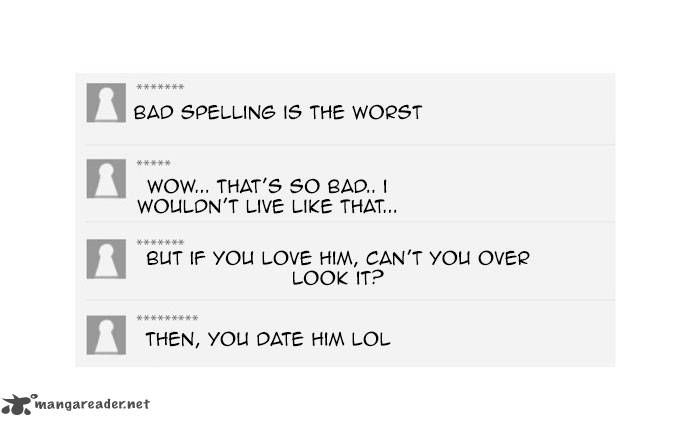
Task: Select the "But if you love him" line
Action: pyautogui.click(x=338, y=258)
